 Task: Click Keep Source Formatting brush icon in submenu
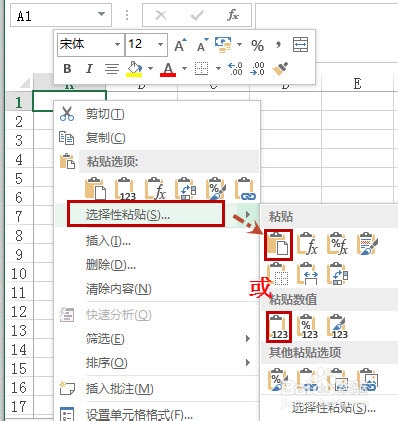[367, 244]
